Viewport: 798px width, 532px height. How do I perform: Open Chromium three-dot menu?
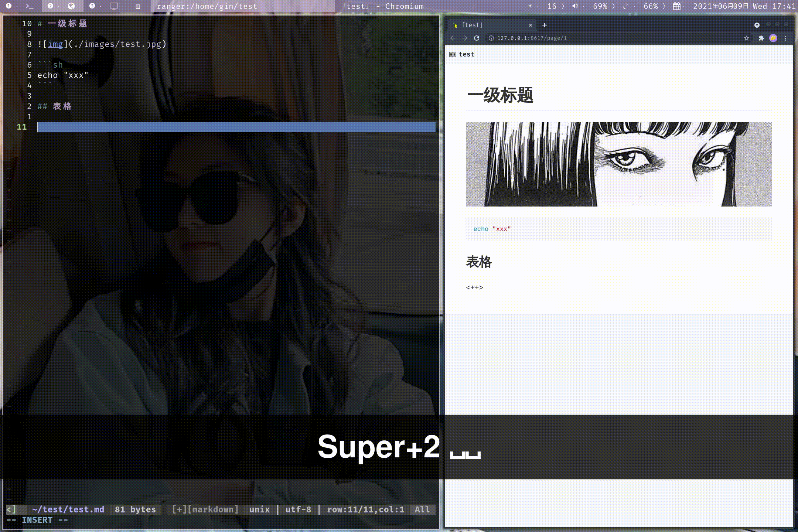pos(785,38)
